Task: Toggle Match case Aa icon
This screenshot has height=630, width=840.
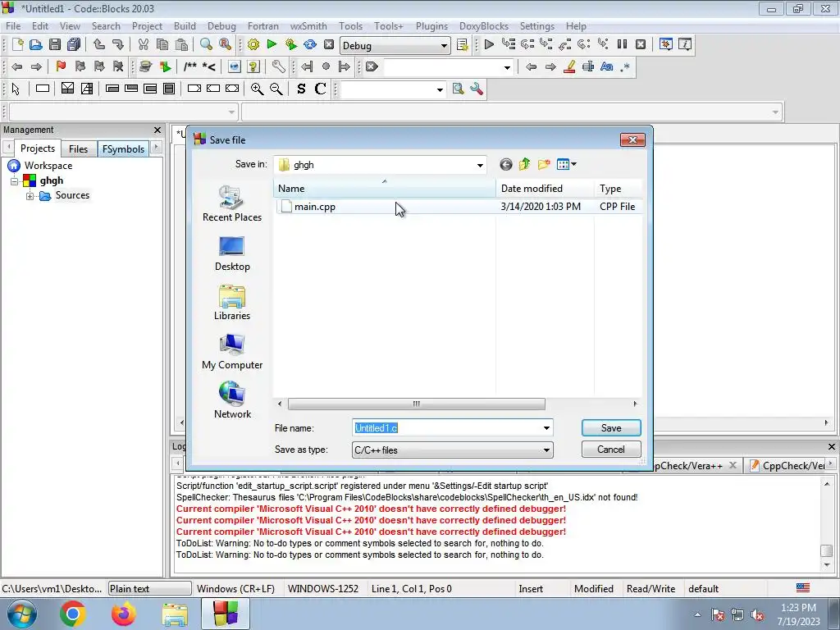Action: [x=606, y=66]
